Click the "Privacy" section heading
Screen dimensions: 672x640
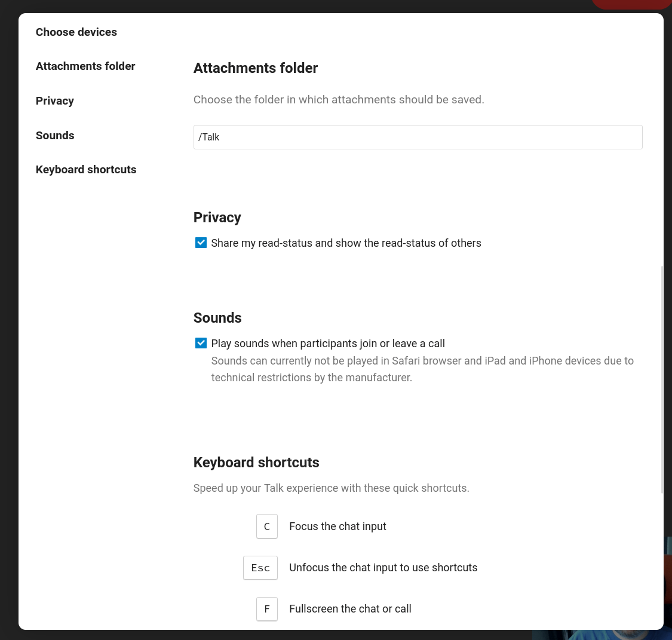[217, 218]
